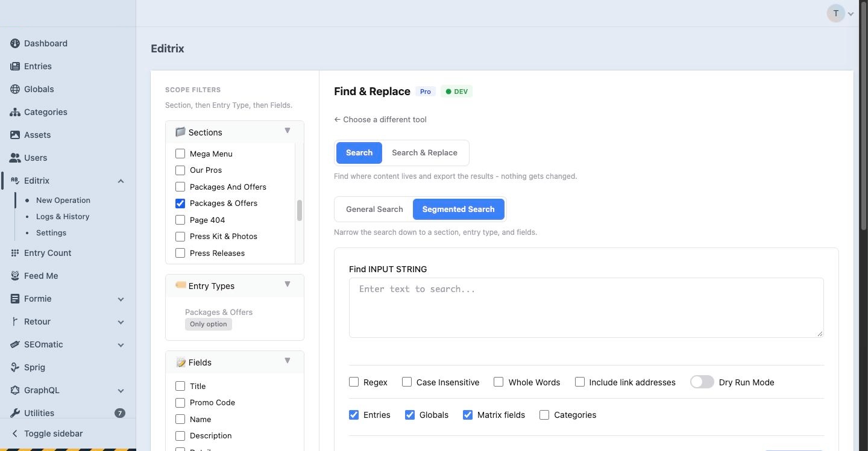This screenshot has height=451, width=868.
Task: Switch to the Search & Replace tab
Action: [424, 153]
